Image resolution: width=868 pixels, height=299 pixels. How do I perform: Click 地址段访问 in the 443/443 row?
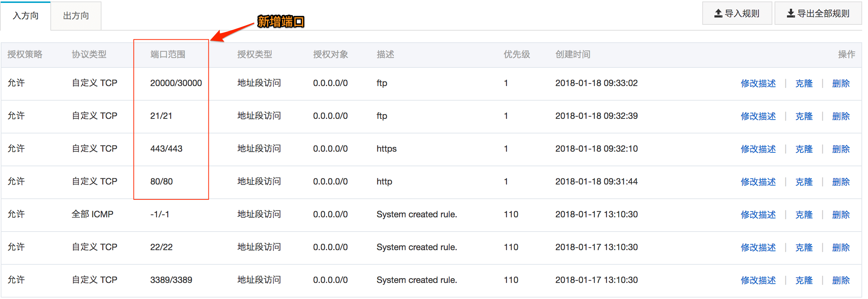click(x=259, y=149)
